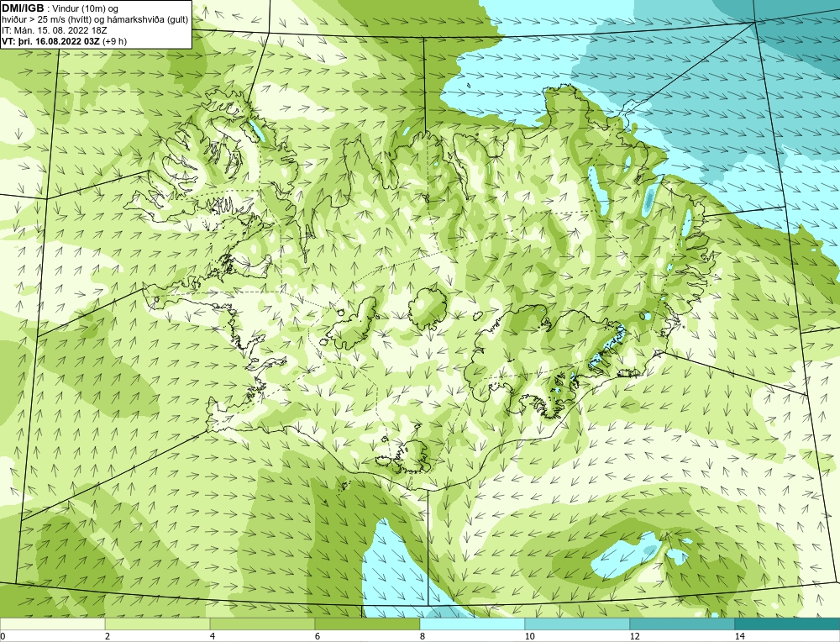The width and height of the screenshot is (840, 642).
Task: Click the legend scale label '10'
Action: click(x=530, y=636)
